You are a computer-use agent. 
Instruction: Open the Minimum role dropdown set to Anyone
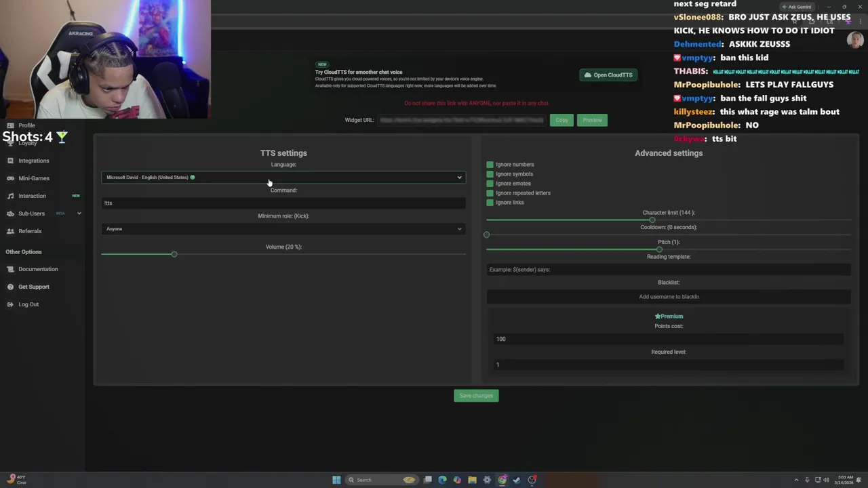[x=283, y=229]
